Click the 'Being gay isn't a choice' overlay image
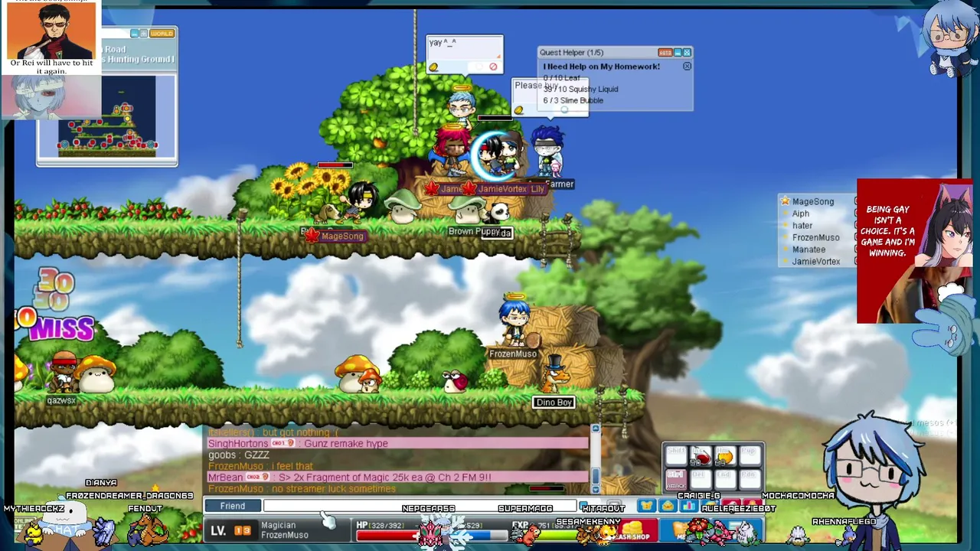The height and width of the screenshot is (551, 980). (914, 251)
